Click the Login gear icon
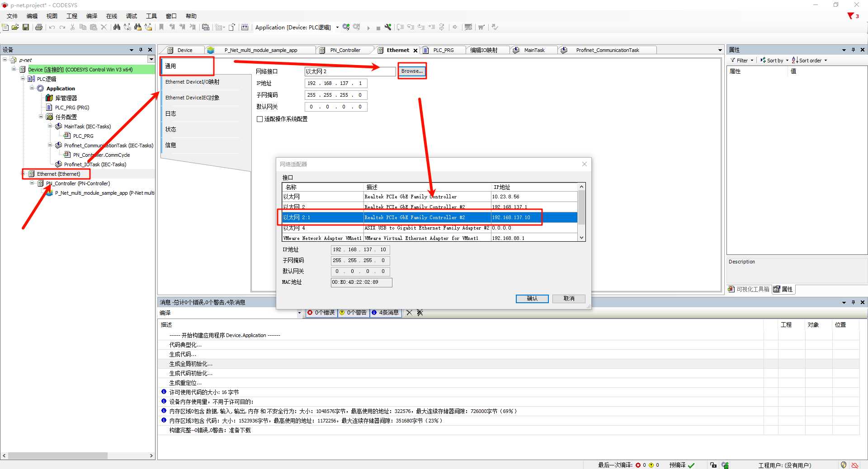Screen dimensions: 868x469 tap(346, 27)
